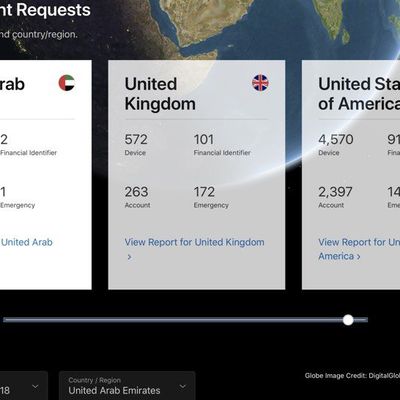Viewport: 400px width, 400px height.
Task: Open the Country / Region dropdown
Action: pyautogui.click(x=127, y=386)
